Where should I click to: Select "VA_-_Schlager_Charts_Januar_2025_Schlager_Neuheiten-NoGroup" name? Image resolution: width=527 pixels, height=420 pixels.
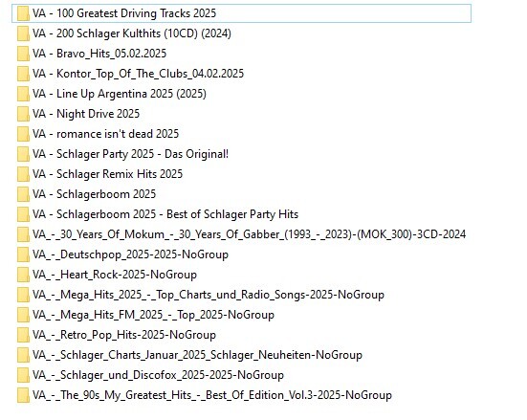[x=197, y=355]
